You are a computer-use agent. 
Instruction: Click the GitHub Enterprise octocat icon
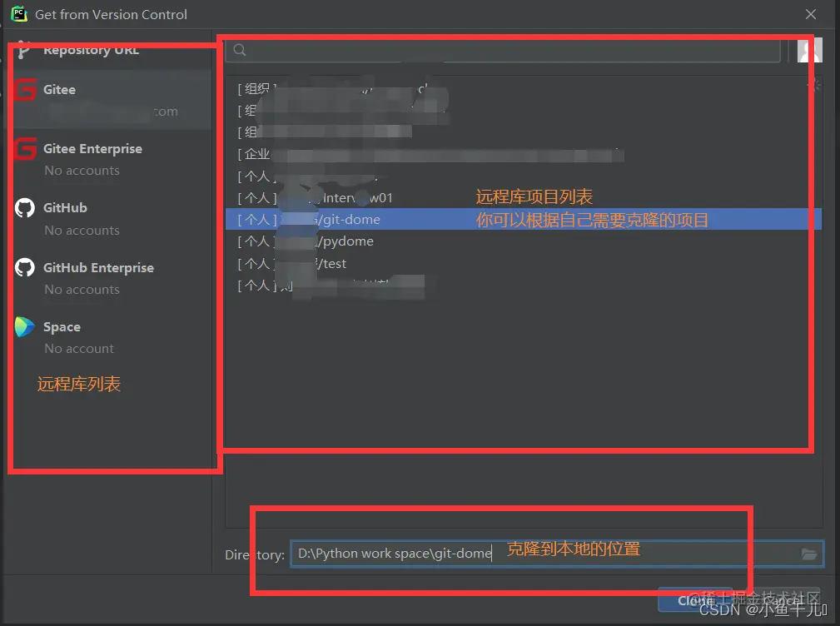pyautogui.click(x=25, y=267)
